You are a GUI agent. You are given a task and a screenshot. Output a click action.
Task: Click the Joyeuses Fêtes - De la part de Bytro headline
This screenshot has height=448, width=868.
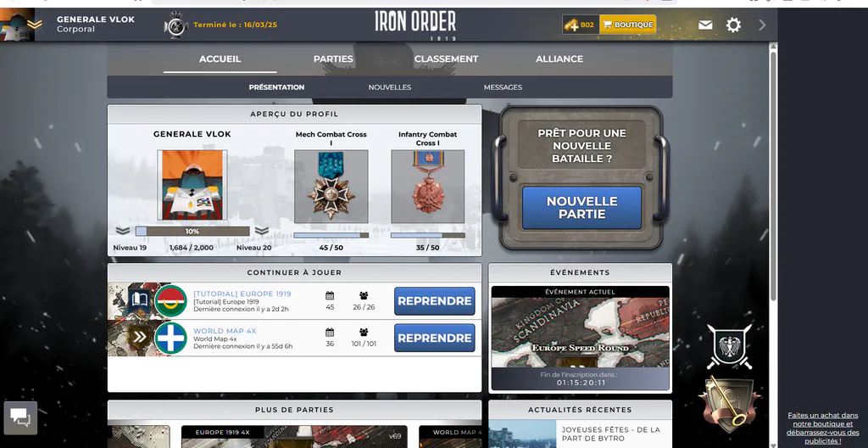click(611, 434)
